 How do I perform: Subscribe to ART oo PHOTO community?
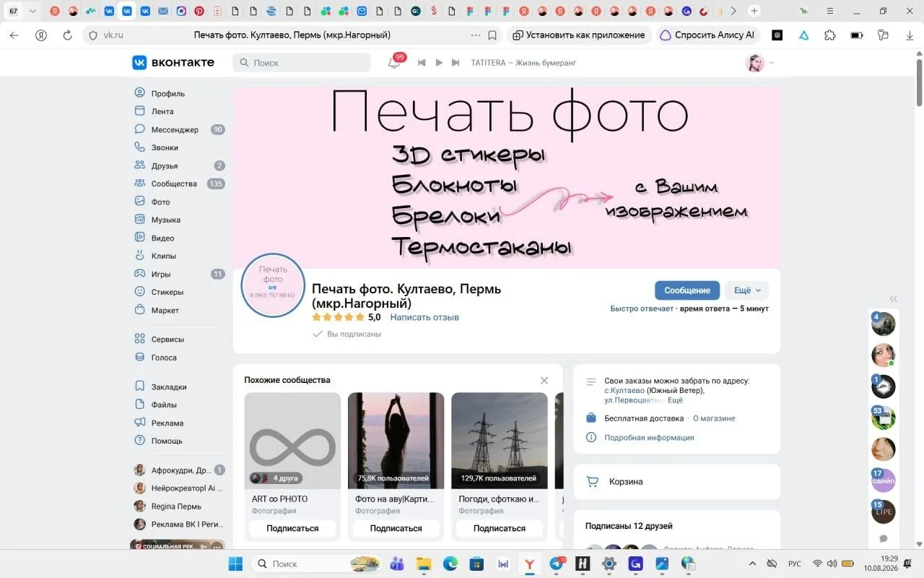[x=292, y=528]
